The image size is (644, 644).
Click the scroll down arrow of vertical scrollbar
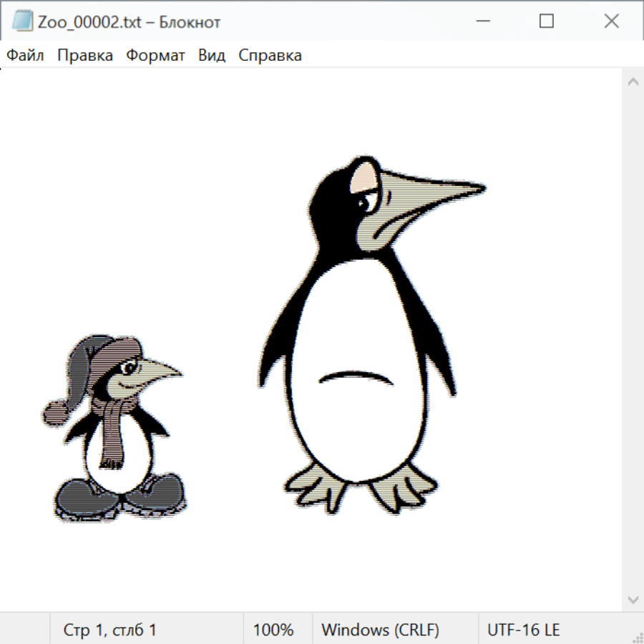[633, 599]
